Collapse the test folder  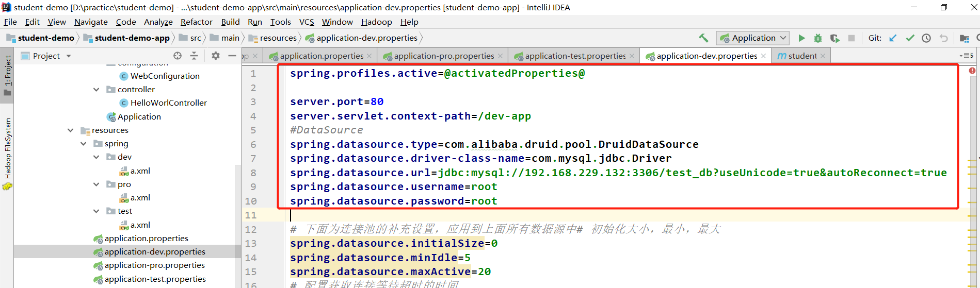(x=96, y=211)
